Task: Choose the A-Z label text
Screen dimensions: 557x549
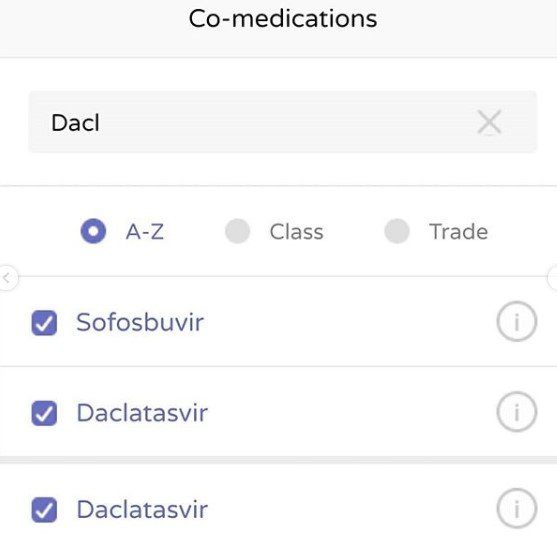Action: [x=145, y=232]
